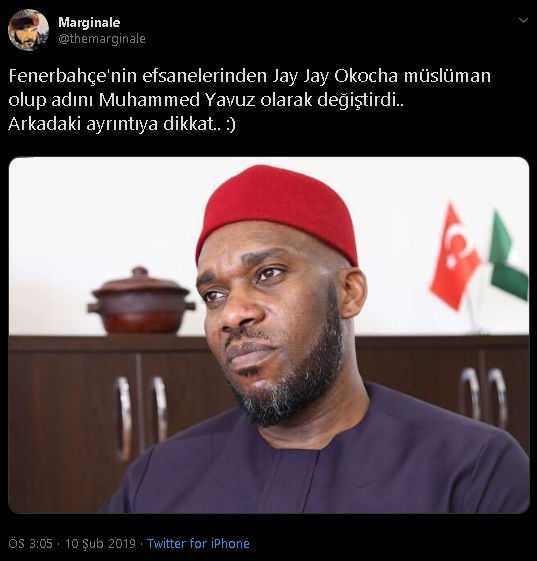Viewport: 537px width, 561px height.
Task: Click the left cabinet door handles
Action: point(142,414)
